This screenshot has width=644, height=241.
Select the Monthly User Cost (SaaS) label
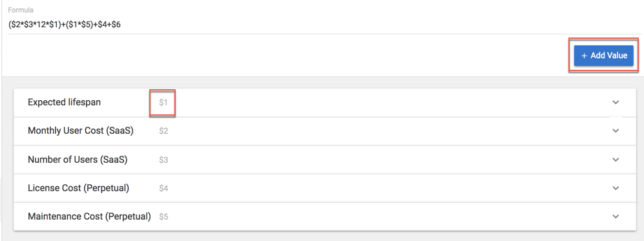81,131
